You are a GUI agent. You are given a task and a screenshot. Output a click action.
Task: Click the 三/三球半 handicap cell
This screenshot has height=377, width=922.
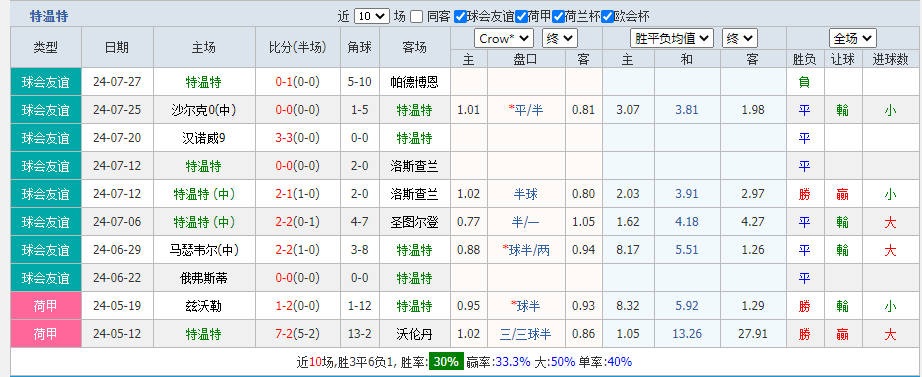(526, 335)
